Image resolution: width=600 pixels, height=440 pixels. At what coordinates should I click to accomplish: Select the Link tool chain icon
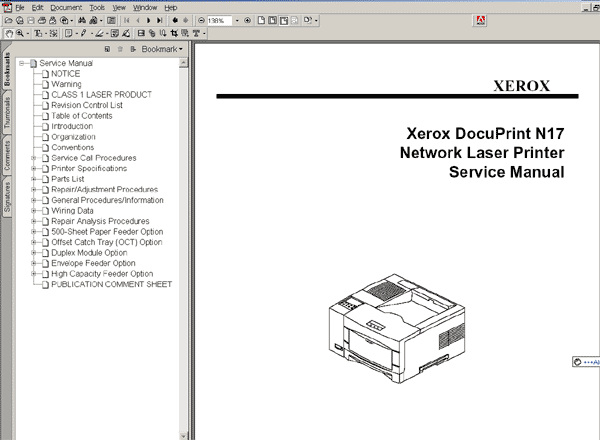pyautogui.click(x=152, y=34)
